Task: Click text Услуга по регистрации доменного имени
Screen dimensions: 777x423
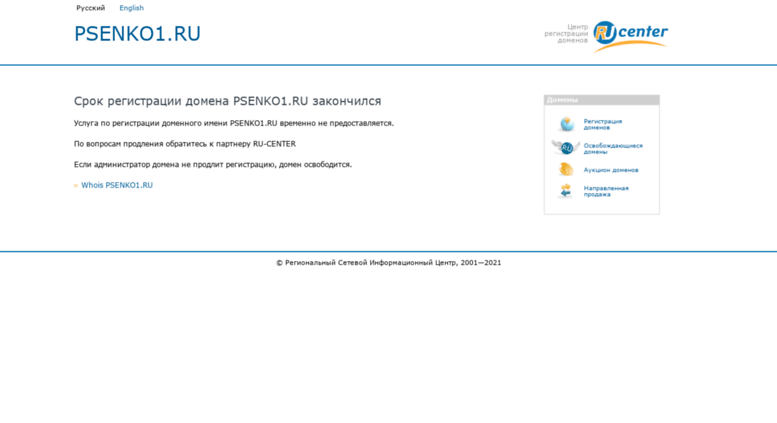Action: click(x=151, y=123)
